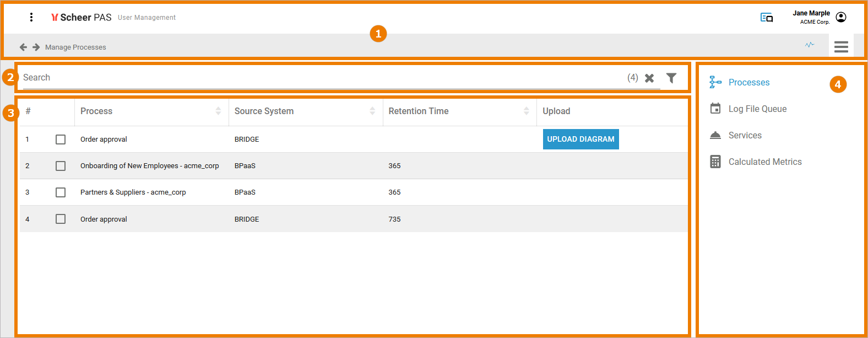Clear search with the X icon

649,78
